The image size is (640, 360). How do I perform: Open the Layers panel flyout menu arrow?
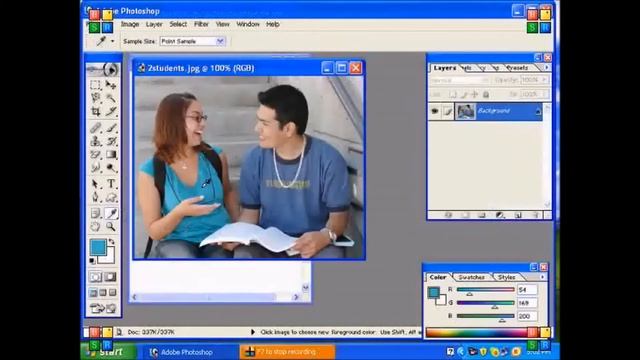click(547, 67)
